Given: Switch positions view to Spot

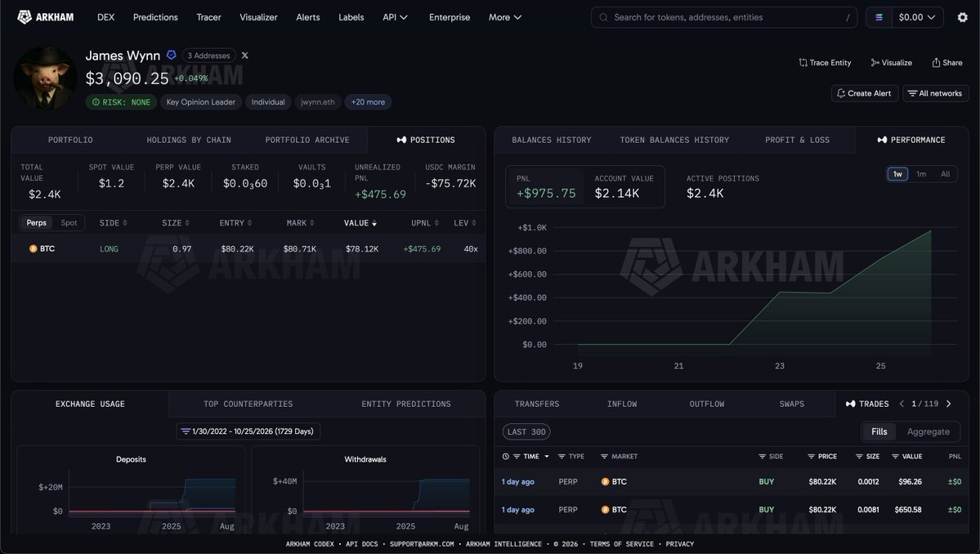Looking at the screenshot, I should [69, 223].
